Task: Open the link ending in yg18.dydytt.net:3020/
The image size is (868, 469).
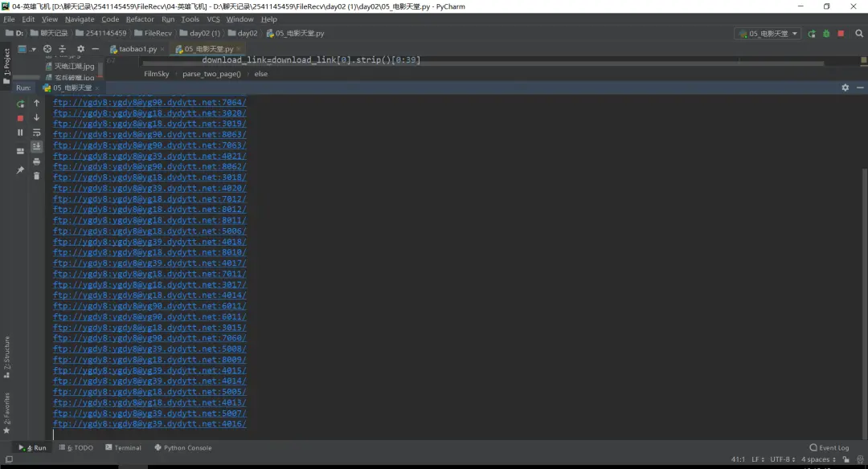Action: (x=149, y=112)
